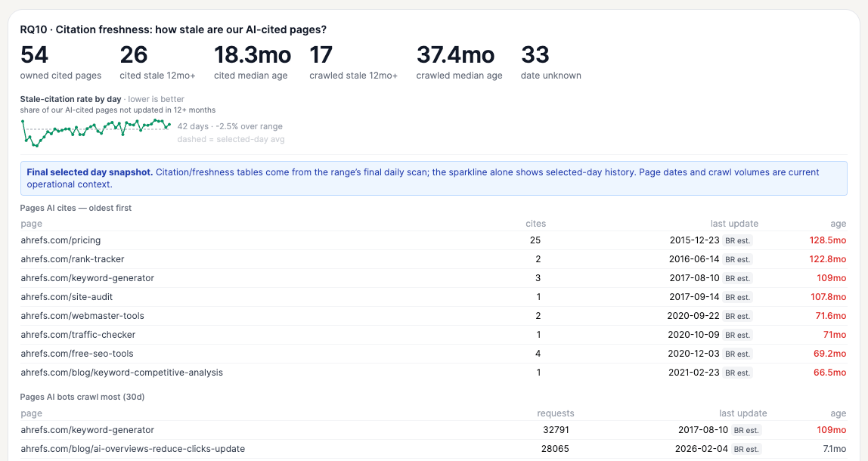The image size is (868, 461).
Task: Click ahrefs.com/keyword-generator in the crawl table
Action: click(x=433, y=430)
